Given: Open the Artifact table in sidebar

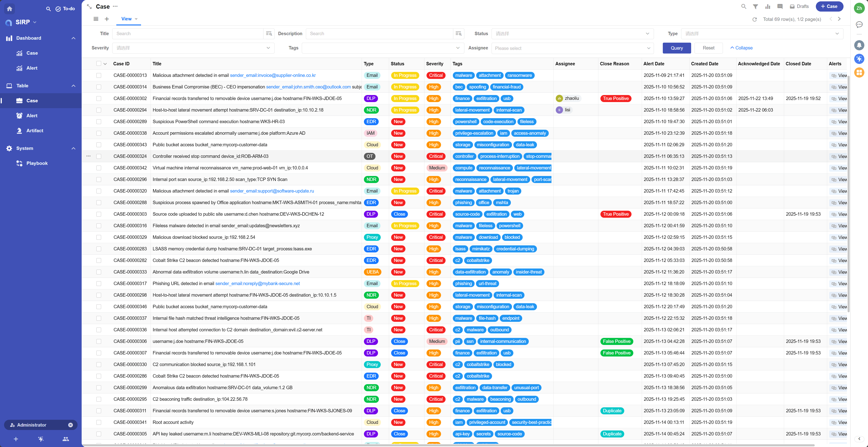Looking at the screenshot, I should tap(35, 130).
